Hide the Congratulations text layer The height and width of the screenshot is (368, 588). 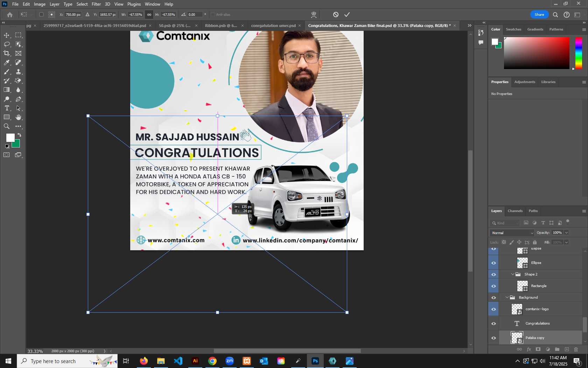[x=493, y=323]
